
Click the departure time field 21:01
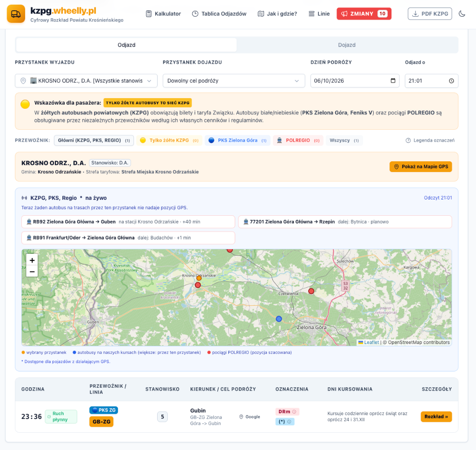pyautogui.click(x=431, y=81)
